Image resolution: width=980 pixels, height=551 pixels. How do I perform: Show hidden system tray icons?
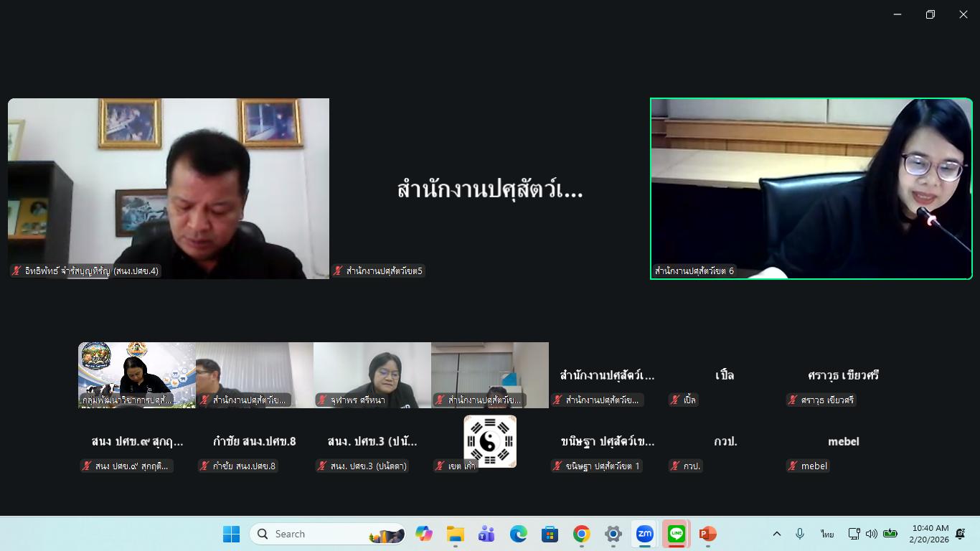pos(776,534)
